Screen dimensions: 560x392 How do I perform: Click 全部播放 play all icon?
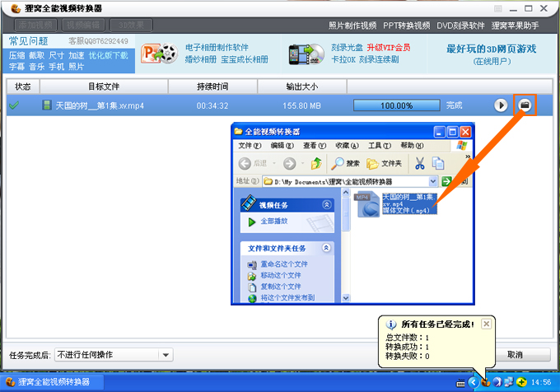pyautogui.click(x=252, y=222)
